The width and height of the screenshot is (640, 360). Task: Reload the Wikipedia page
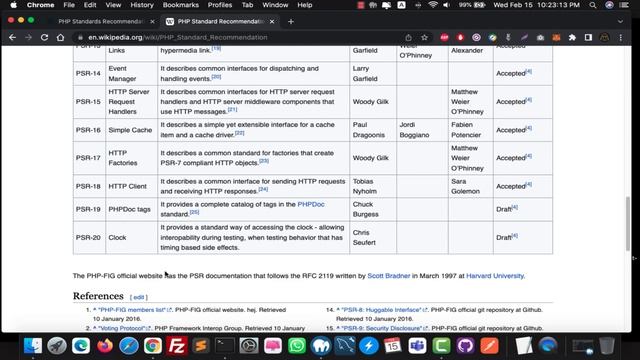(44, 38)
